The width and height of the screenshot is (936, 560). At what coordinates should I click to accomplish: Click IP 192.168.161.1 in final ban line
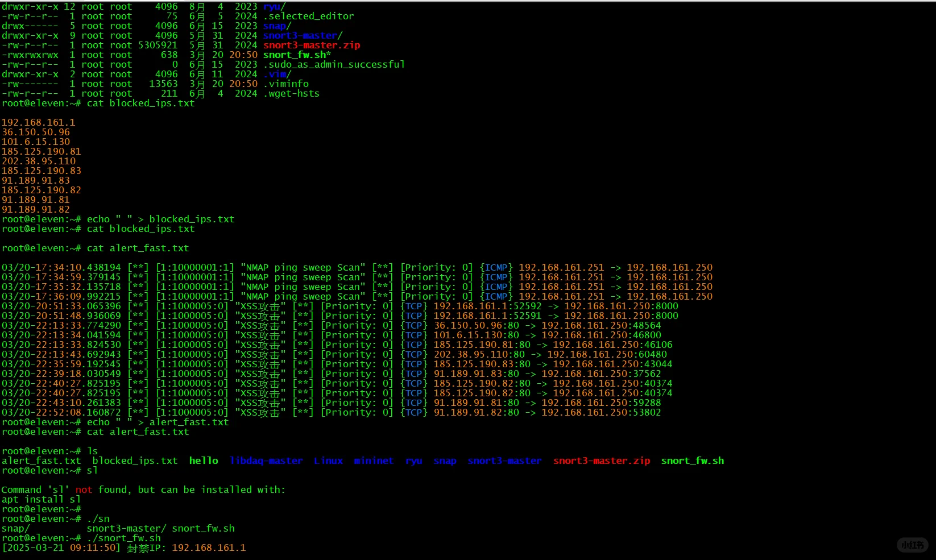pos(209,547)
